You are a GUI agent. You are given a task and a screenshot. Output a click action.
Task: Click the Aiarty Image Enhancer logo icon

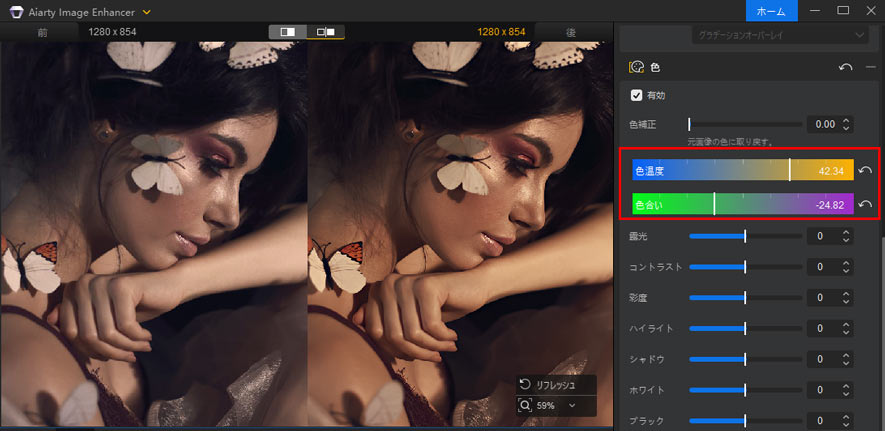coord(16,11)
